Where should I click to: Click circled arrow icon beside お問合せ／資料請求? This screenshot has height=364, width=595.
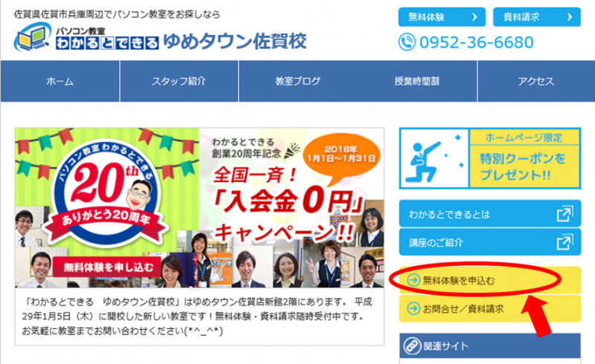click(x=414, y=308)
